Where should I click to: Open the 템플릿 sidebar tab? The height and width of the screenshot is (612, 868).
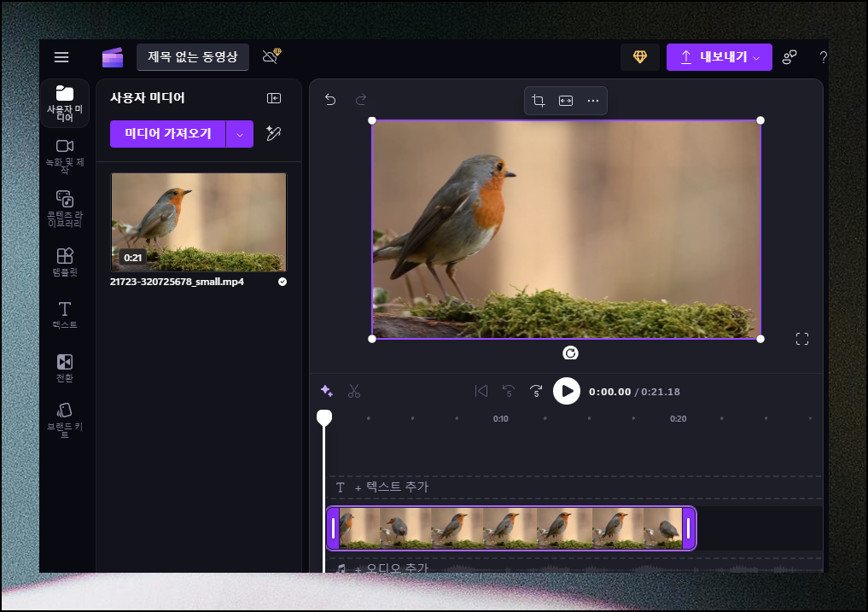(65, 262)
